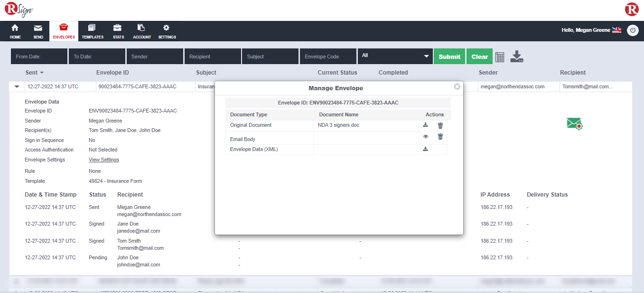
Task: Click the grid icon next to the Clear button
Action: [x=500, y=57]
